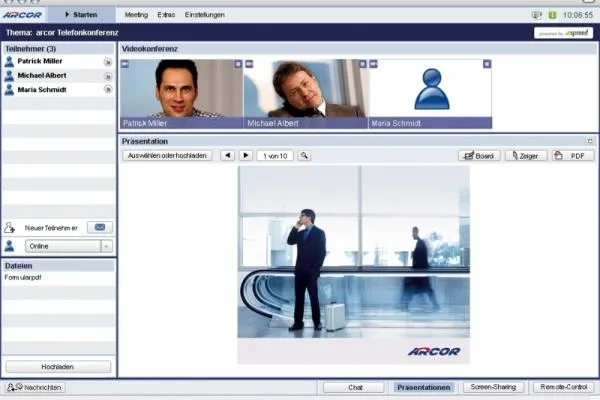Viewport: 600px width, 400px height.
Task: Click the magnifier zoom icon in presentation toolbar
Action: (x=304, y=155)
